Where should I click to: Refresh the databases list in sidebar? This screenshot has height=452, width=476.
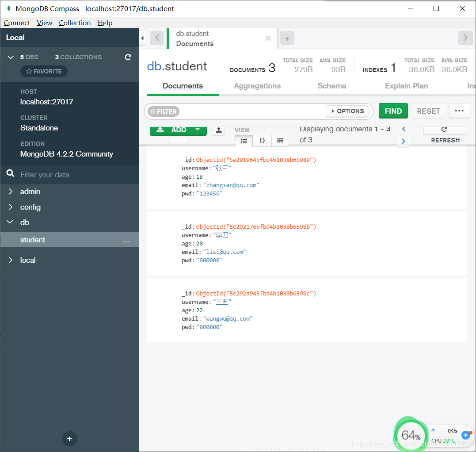[128, 57]
